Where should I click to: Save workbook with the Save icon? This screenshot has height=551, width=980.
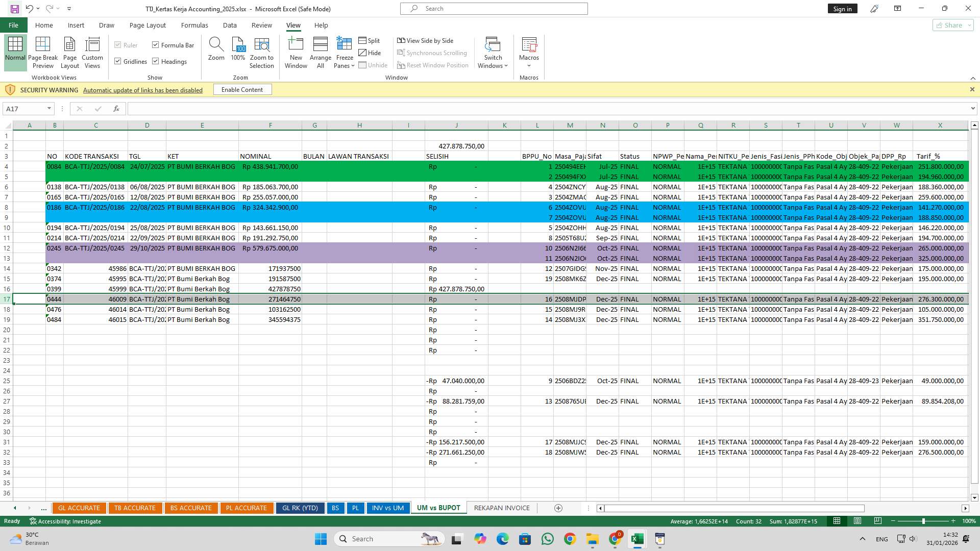click(x=14, y=9)
